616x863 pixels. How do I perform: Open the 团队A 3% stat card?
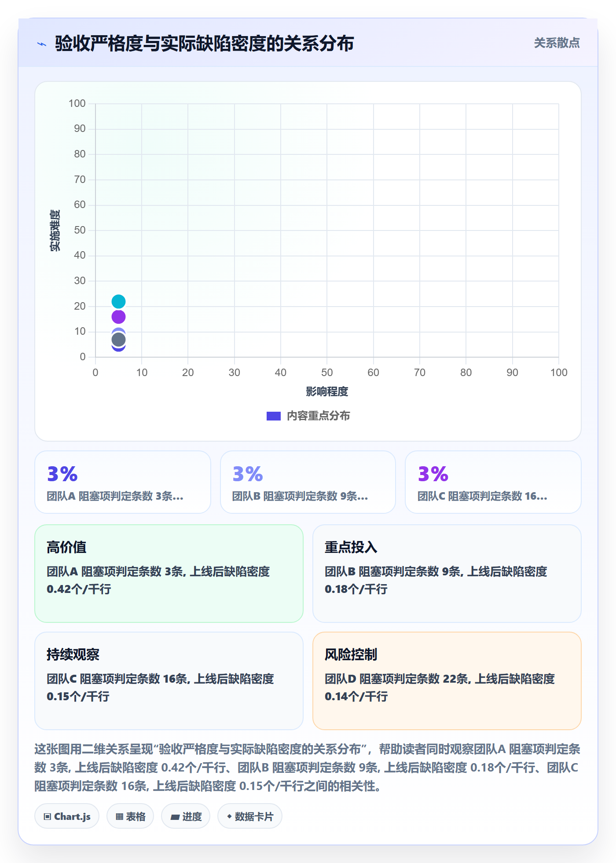tap(123, 482)
